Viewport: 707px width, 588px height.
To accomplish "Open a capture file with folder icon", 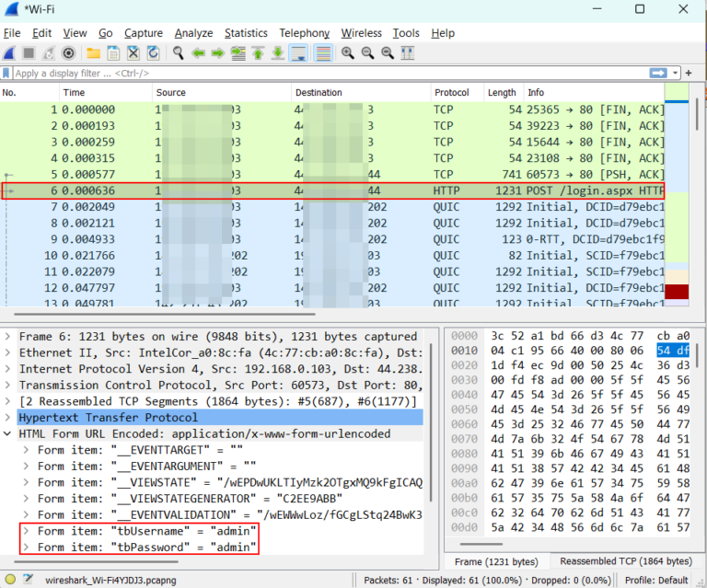I will point(93,53).
